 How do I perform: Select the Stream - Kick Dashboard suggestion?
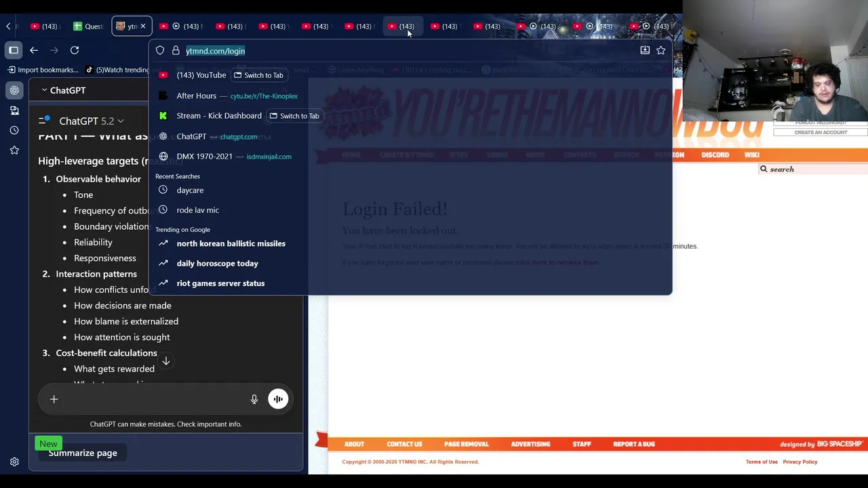click(219, 116)
